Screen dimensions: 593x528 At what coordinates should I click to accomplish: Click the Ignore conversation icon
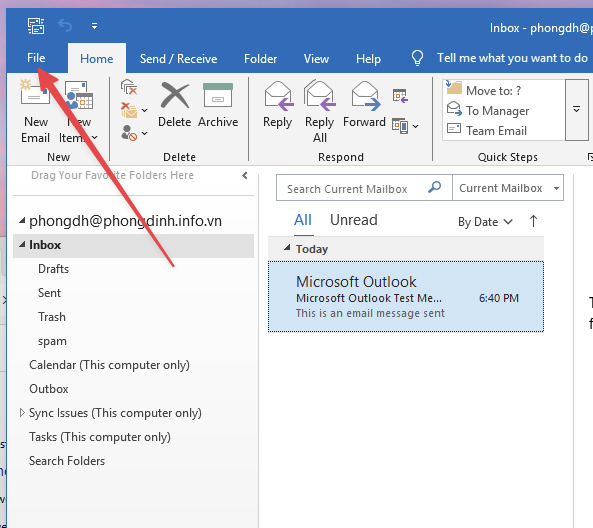(129, 87)
